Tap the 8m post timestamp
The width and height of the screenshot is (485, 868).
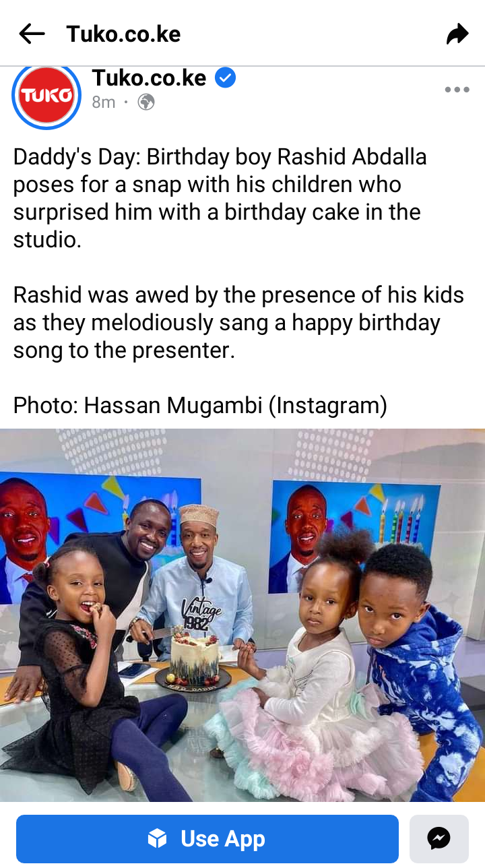pos(104,102)
